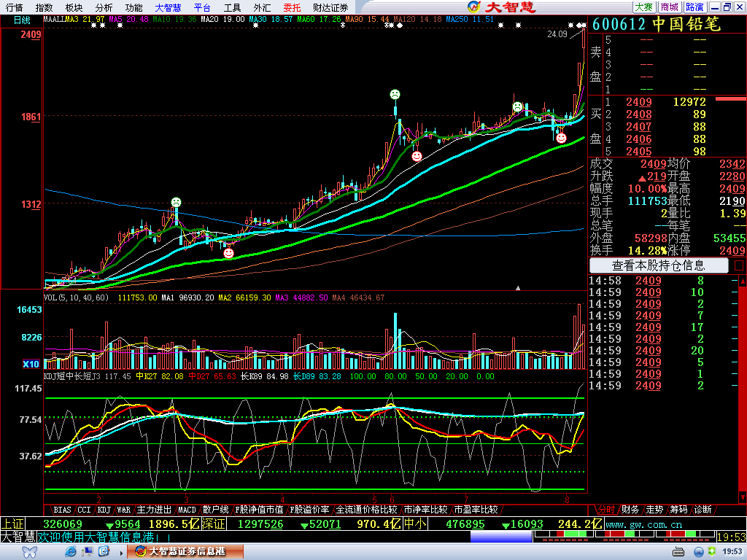Image resolution: width=747 pixels, height=560 pixels.
Task: Open the www.gw.com.cn link
Action: [x=643, y=525]
